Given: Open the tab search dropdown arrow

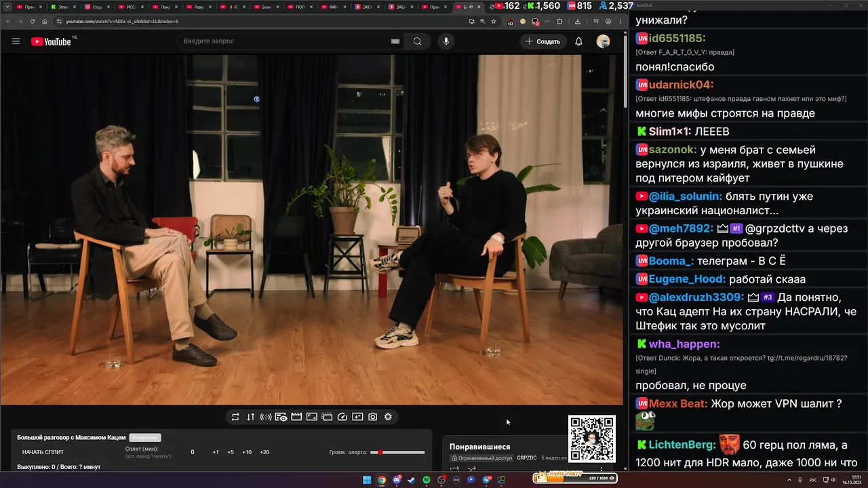Looking at the screenshot, I should coord(7,7).
